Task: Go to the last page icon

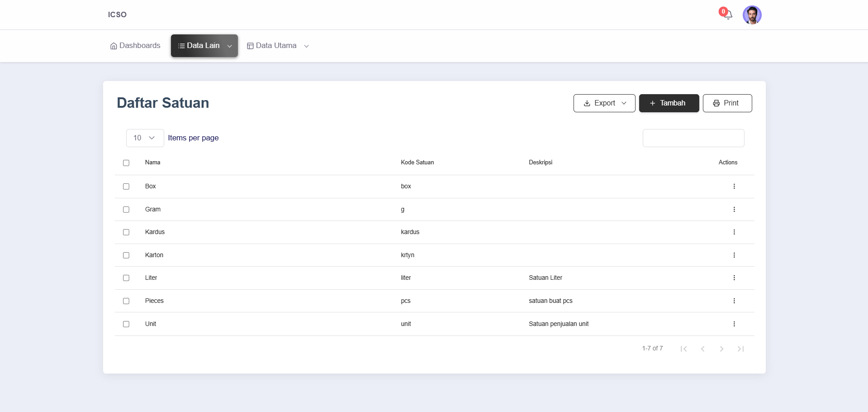Action: pyautogui.click(x=740, y=349)
